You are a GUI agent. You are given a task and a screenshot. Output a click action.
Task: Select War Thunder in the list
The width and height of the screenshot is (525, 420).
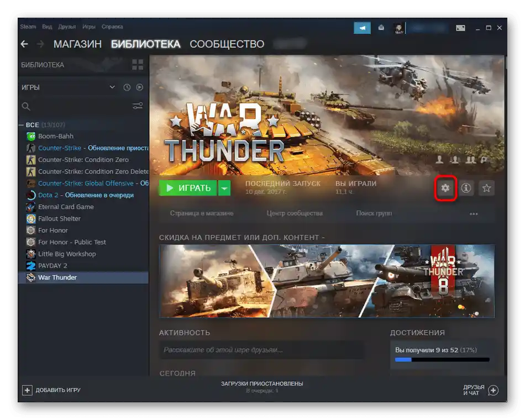click(83, 277)
